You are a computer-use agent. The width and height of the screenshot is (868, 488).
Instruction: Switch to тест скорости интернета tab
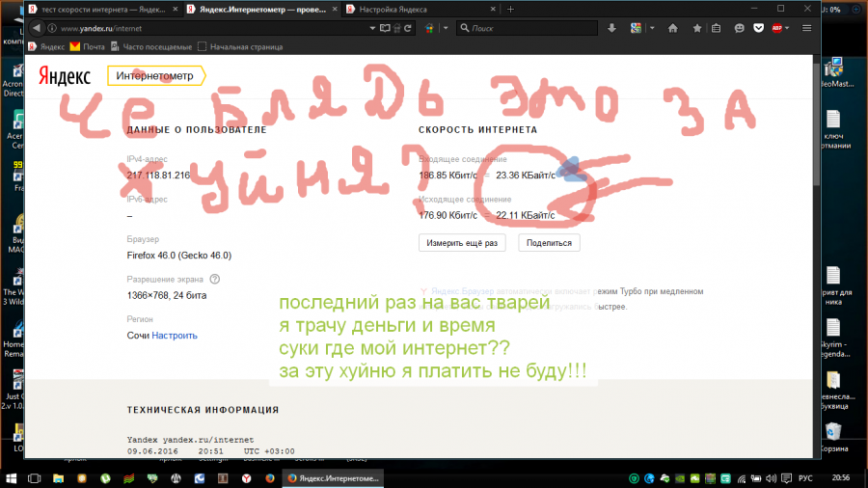(x=103, y=10)
